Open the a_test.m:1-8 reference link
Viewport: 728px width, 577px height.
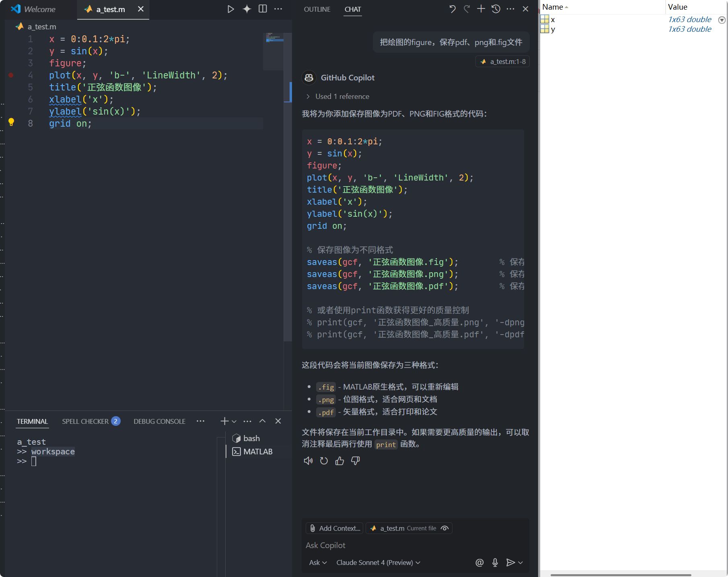502,61
